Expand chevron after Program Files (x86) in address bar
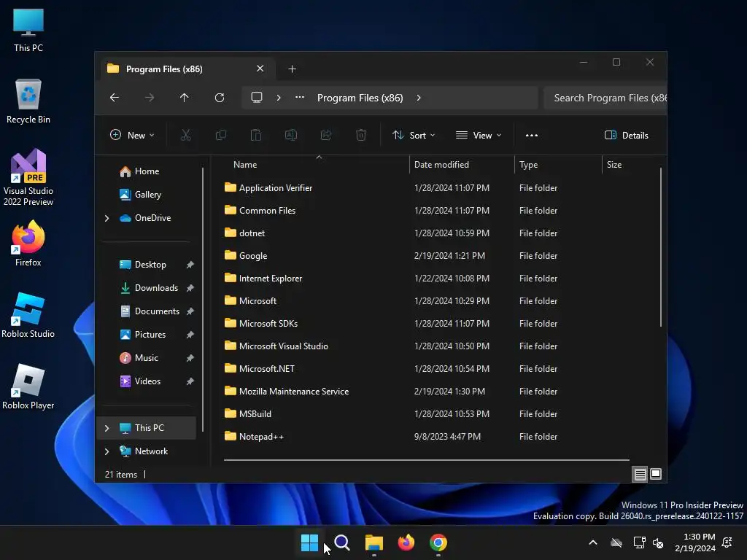This screenshot has height=560, width=747. pos(419,98)
